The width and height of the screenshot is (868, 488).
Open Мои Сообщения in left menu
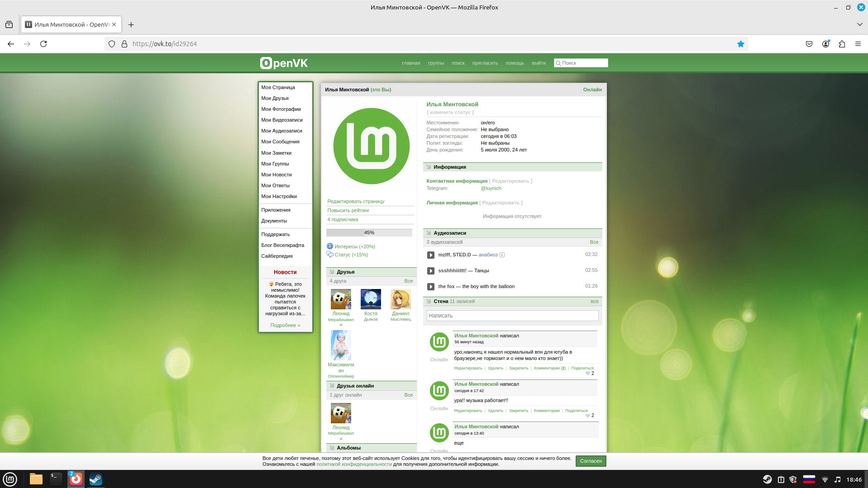pyautogui.click(x=280, y=142)
